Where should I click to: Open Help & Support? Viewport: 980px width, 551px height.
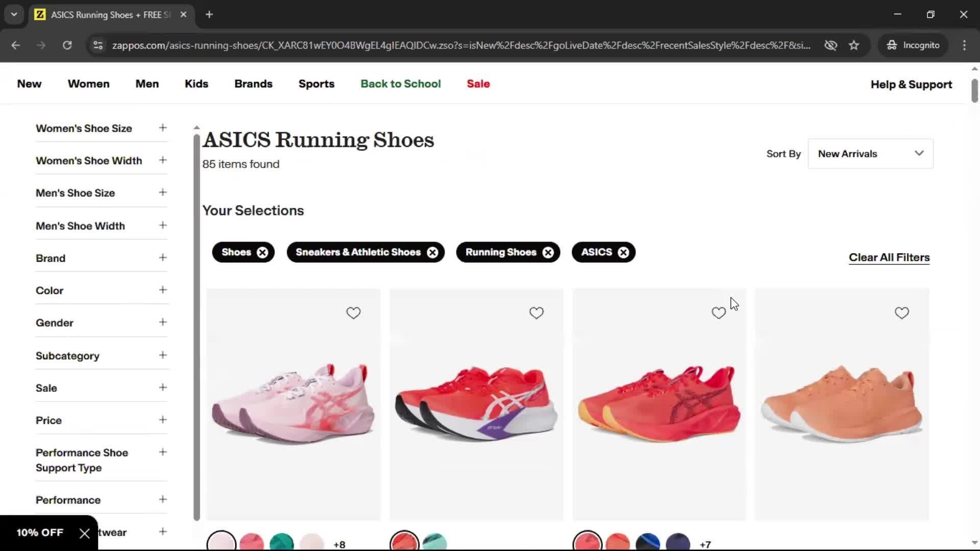pyautogui.click(x=911, y=84)
